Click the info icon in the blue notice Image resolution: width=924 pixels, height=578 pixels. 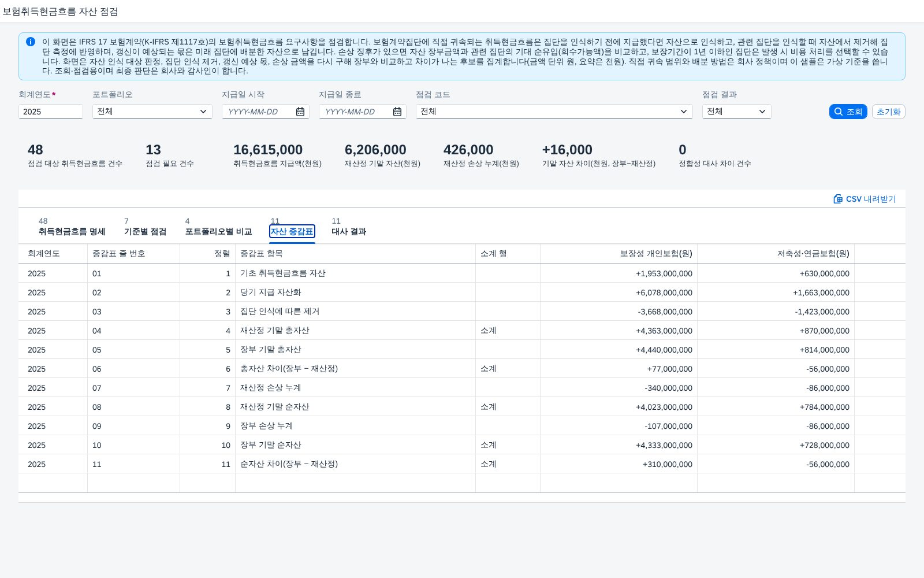(x=31, y=42)
